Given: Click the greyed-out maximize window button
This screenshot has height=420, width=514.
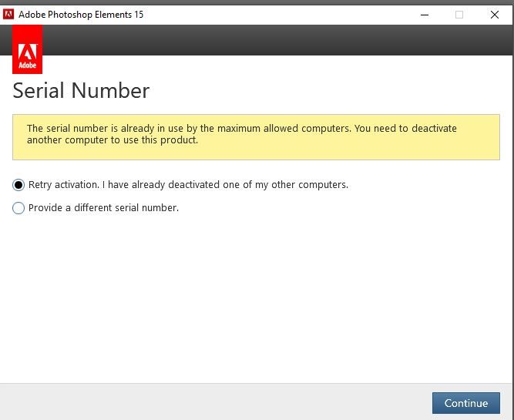Looking at the screenshot, I should (x=459, y=15).
